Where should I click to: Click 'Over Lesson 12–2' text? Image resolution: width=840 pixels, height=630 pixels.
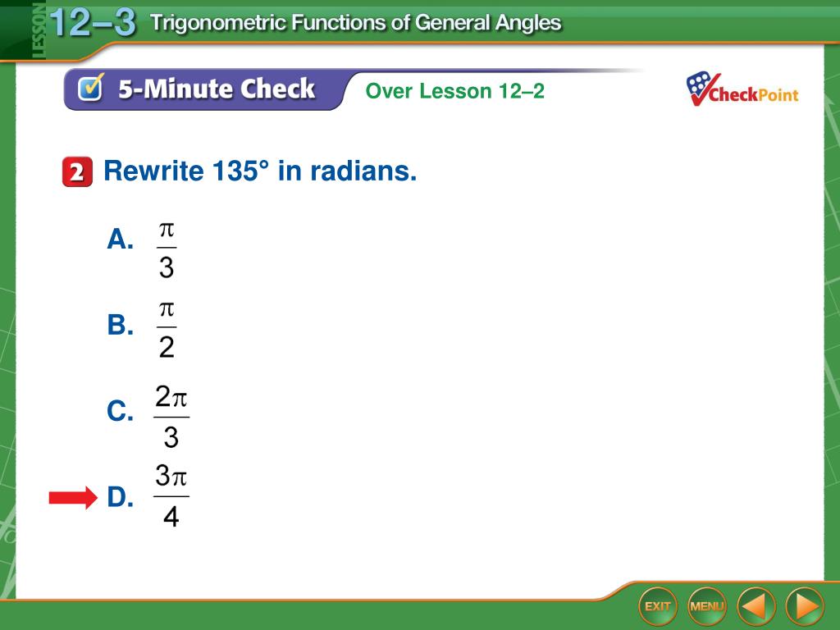pos(454,90)
